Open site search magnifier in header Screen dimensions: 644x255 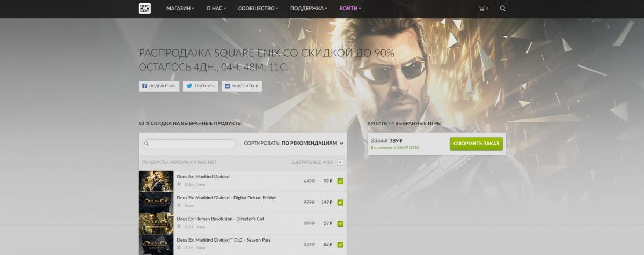click(502, 9)
